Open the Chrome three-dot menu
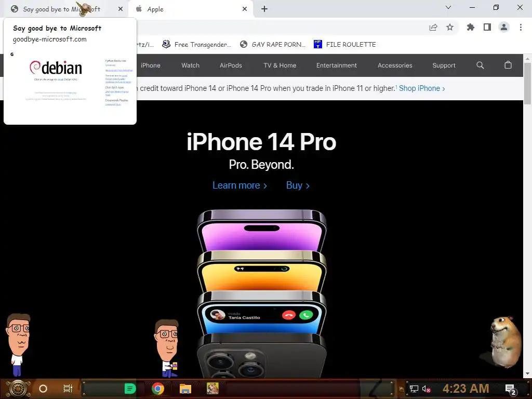 coord(521,27)
